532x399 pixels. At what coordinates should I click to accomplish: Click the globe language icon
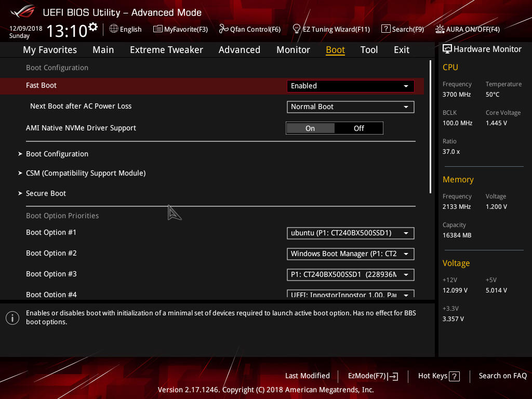coord(114,29)
